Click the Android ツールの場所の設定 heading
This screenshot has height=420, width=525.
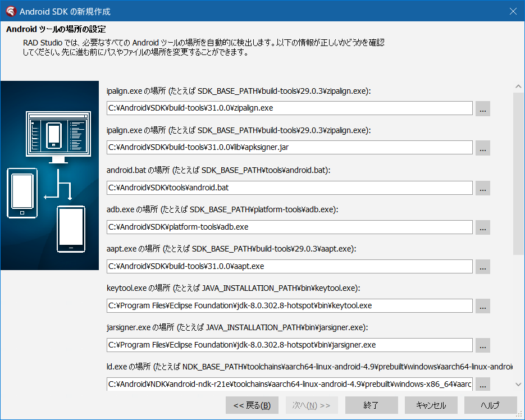tap(56, 29)
